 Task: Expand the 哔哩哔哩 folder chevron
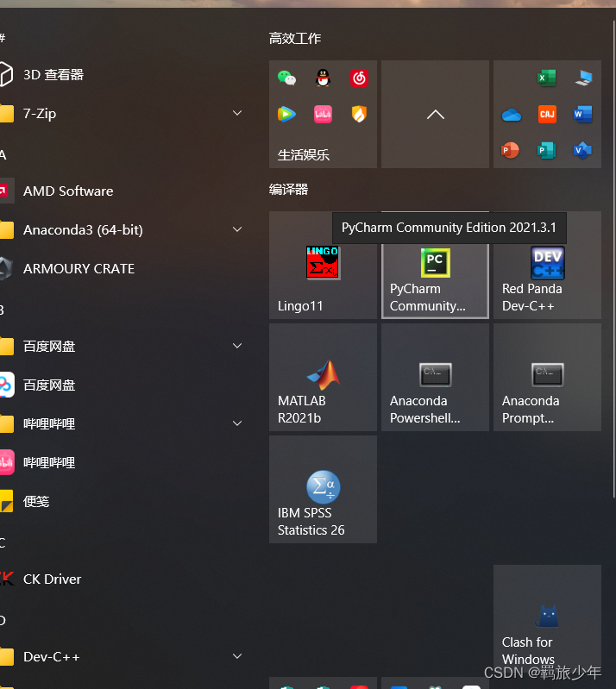click(x=237, y=423)
